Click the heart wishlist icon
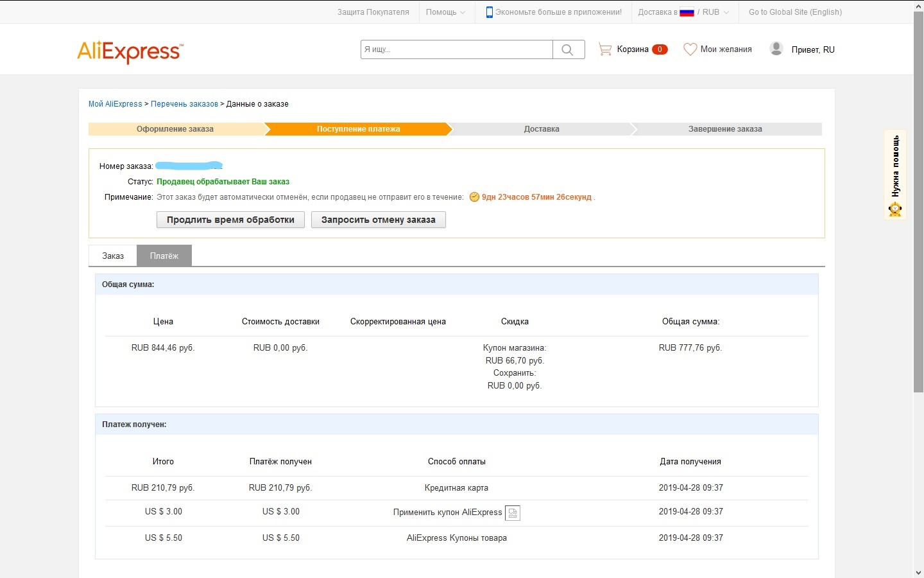This screenshot has height=578, width=924. tap(690, 49)
